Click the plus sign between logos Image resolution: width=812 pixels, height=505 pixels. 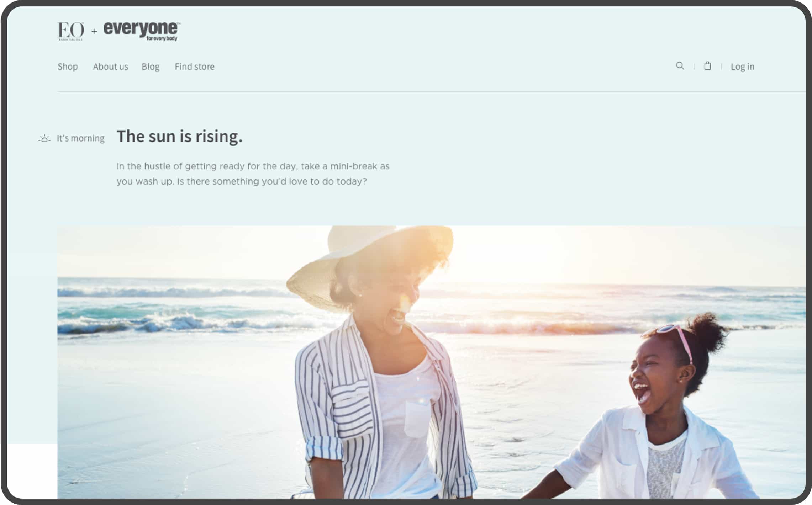click(94, 31)
